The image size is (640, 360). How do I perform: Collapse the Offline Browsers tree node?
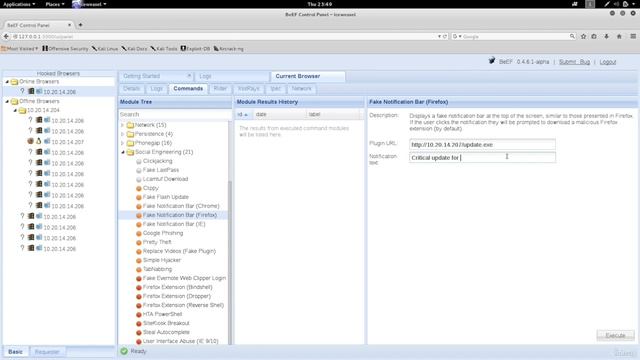tap(7, 101)
